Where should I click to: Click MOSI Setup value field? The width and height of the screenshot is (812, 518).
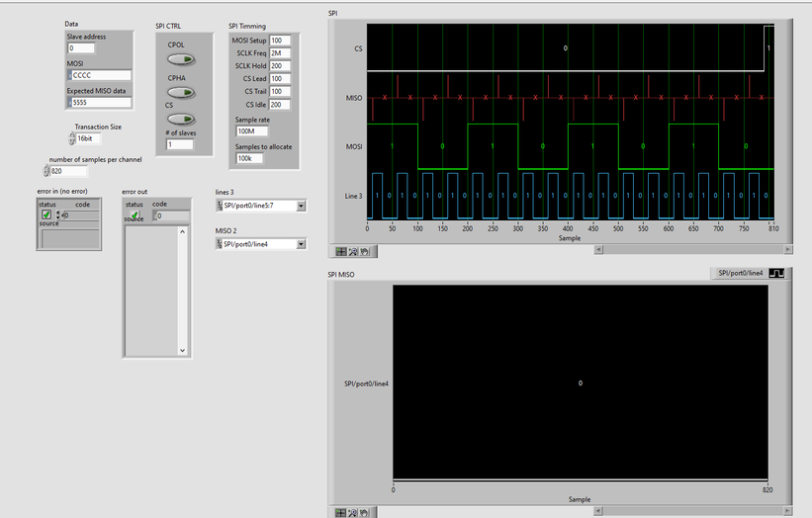(280, 41)
